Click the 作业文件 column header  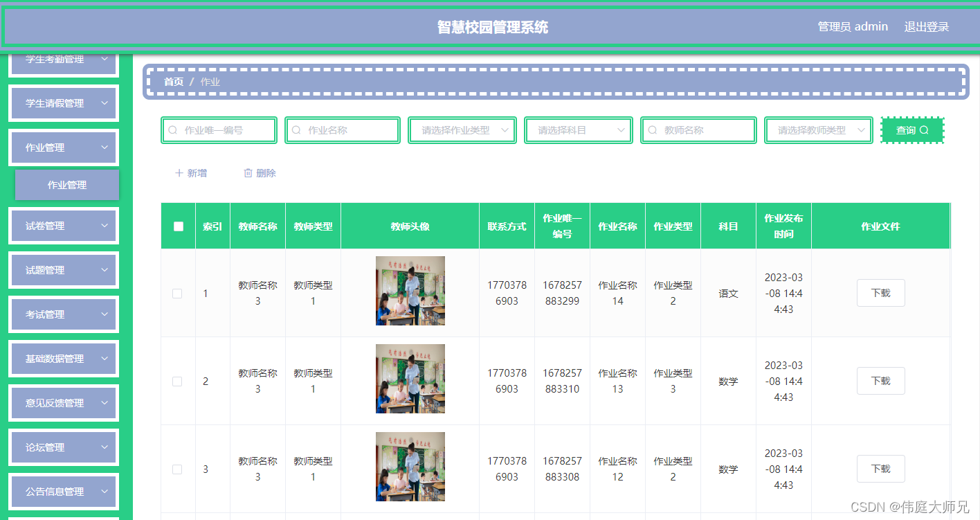[x=880, y=226]
